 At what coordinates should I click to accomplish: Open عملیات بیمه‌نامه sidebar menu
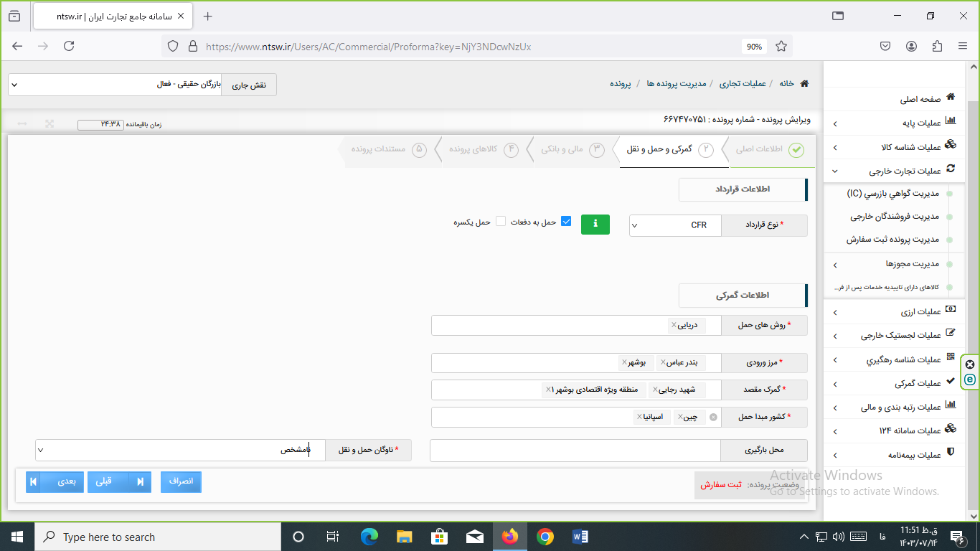pos(895,455)
